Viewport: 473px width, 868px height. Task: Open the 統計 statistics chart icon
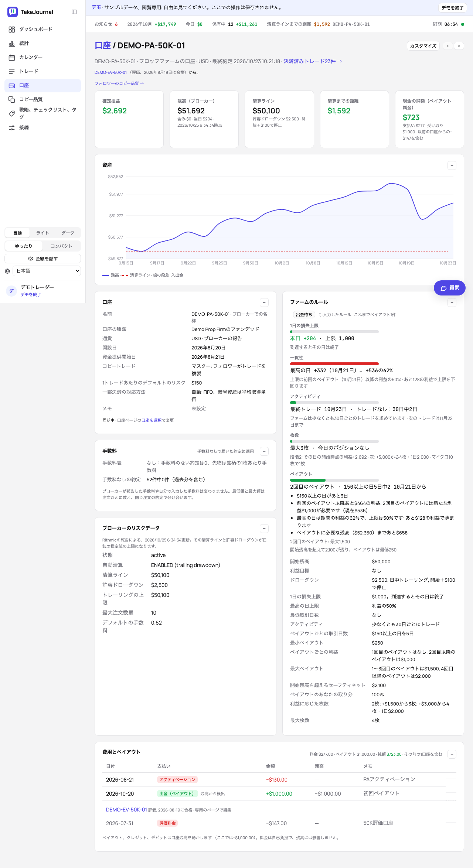pos(12,43)
